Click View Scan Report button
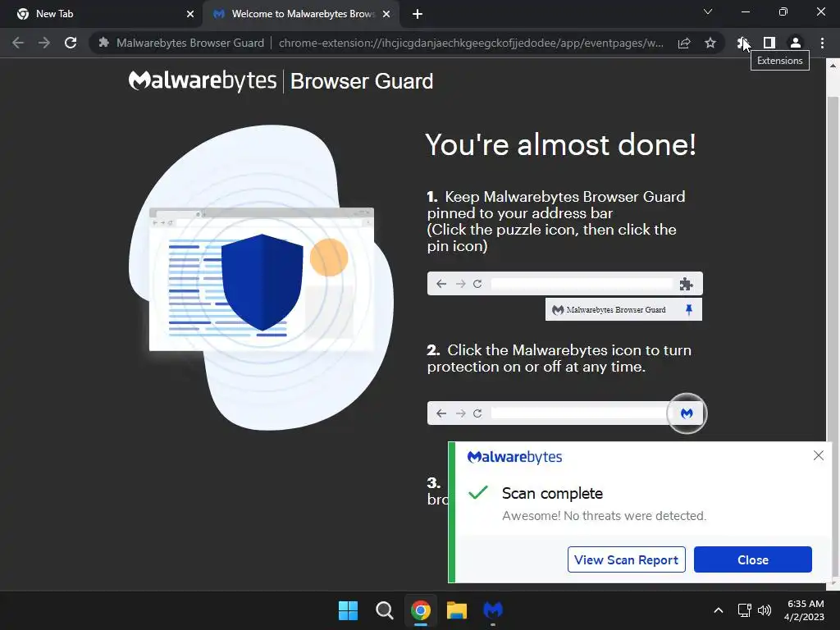 coord(626,559)
